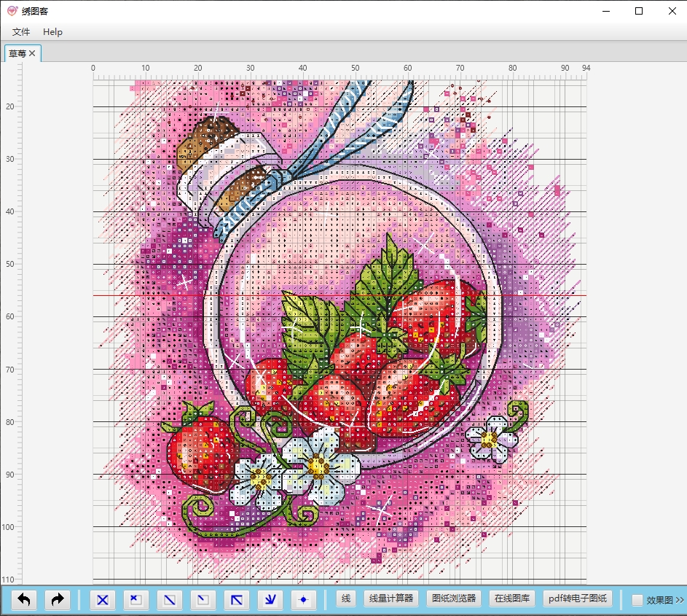Select the full cross stitch tool
The width and height of the screenshot is (687, 616).
[x=103, y=600]
